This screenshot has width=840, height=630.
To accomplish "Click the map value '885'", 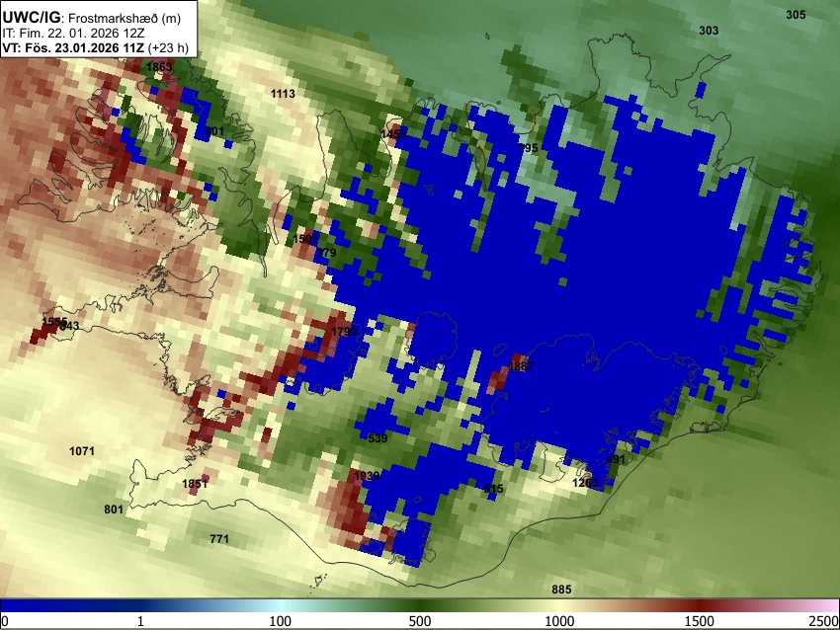I will pos(561,590).
